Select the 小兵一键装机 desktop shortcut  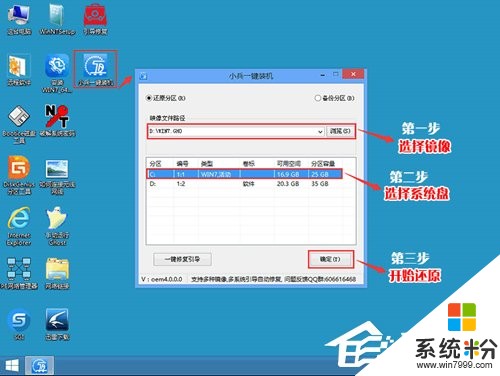[x=96, y=69]
